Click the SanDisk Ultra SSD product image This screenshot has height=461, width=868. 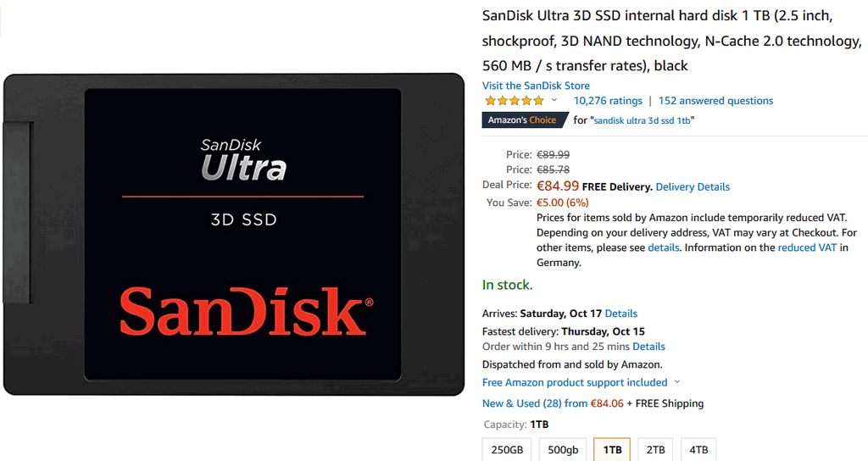(234, 234)
